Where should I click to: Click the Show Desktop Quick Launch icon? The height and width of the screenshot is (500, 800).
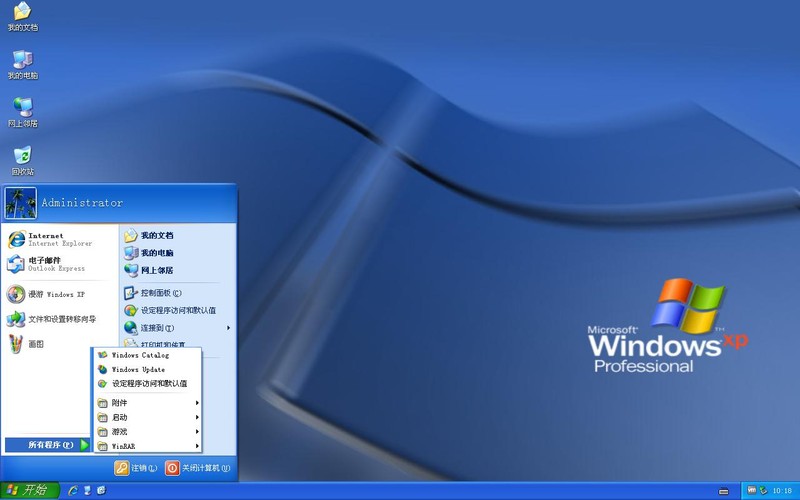(x=87, y=491)
